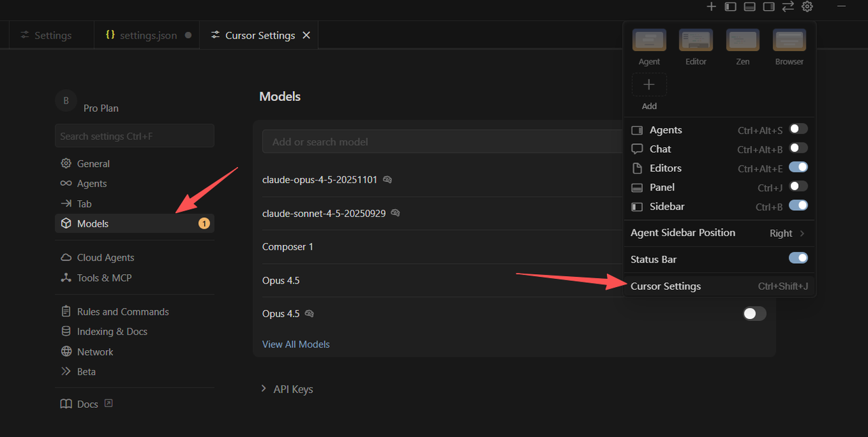Open the Docs link in the sidebar
The image size is (868, 437).
pos(87,404)
